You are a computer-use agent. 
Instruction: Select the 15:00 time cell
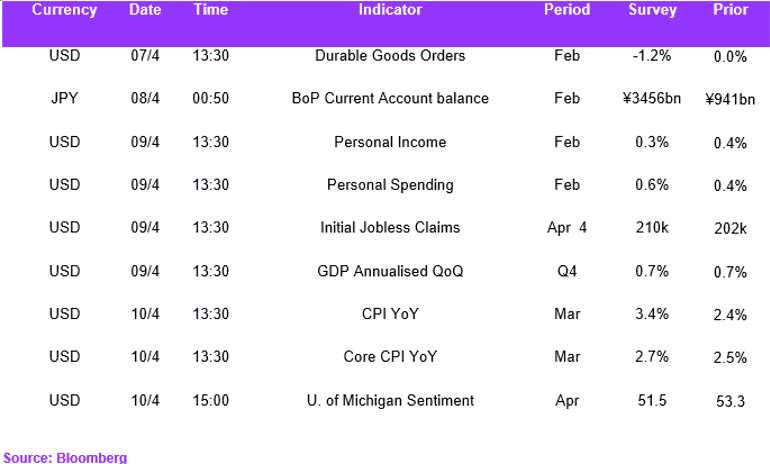211,400
